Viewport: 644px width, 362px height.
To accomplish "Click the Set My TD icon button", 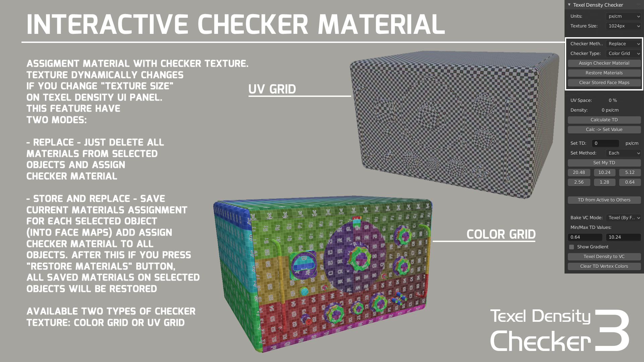I will (604, 162).
